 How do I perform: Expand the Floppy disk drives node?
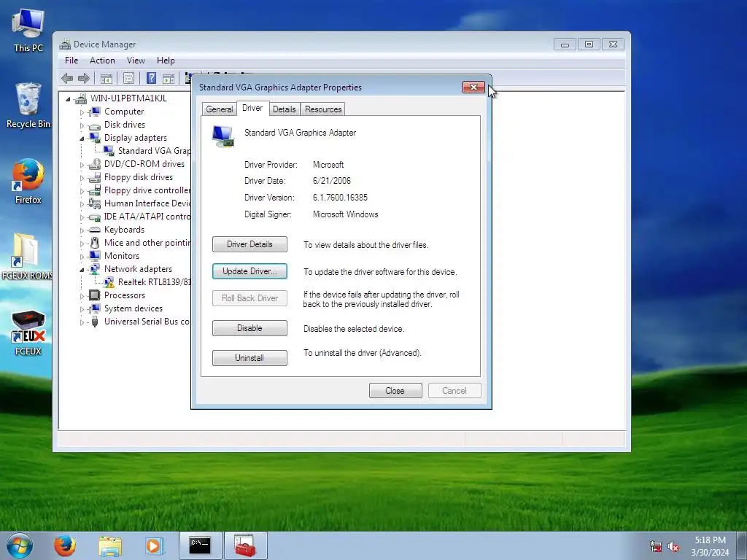click(x=82, y=178)
